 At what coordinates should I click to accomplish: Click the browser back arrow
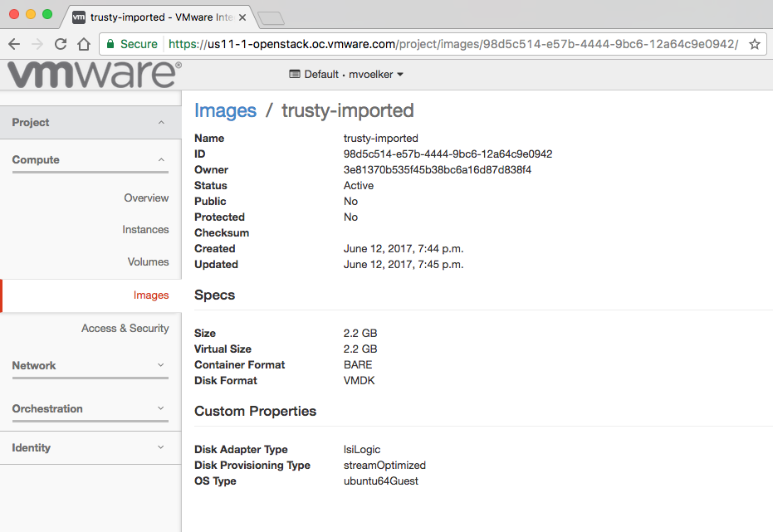coord(14,44)
